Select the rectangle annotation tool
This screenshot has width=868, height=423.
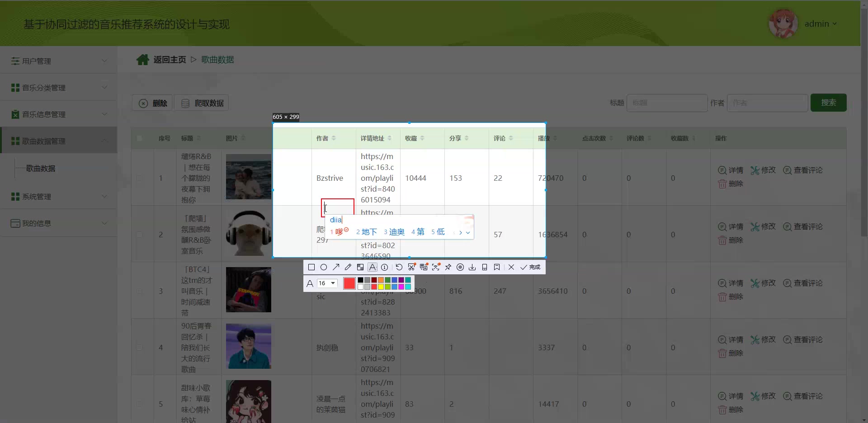click(311, 267)
